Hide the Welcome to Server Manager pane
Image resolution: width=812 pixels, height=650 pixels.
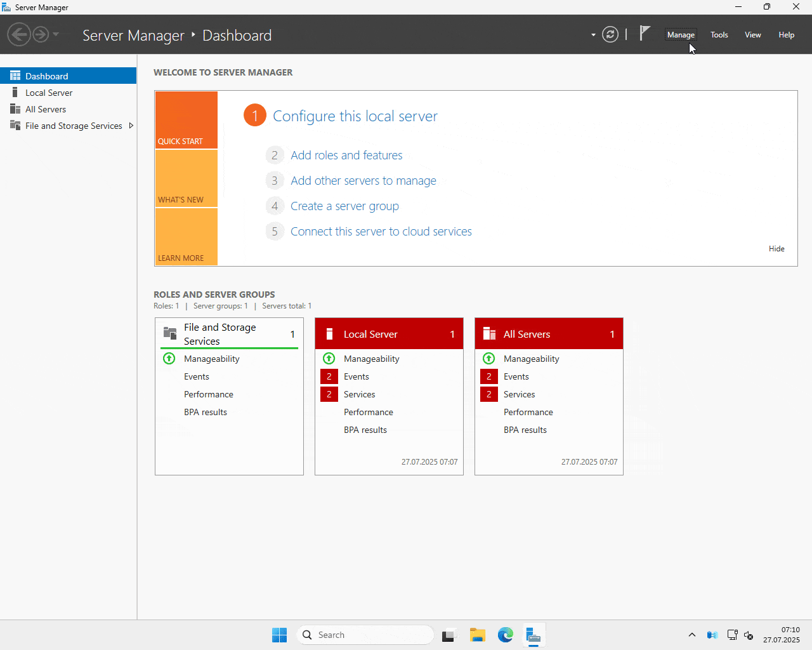click(776, 248)
